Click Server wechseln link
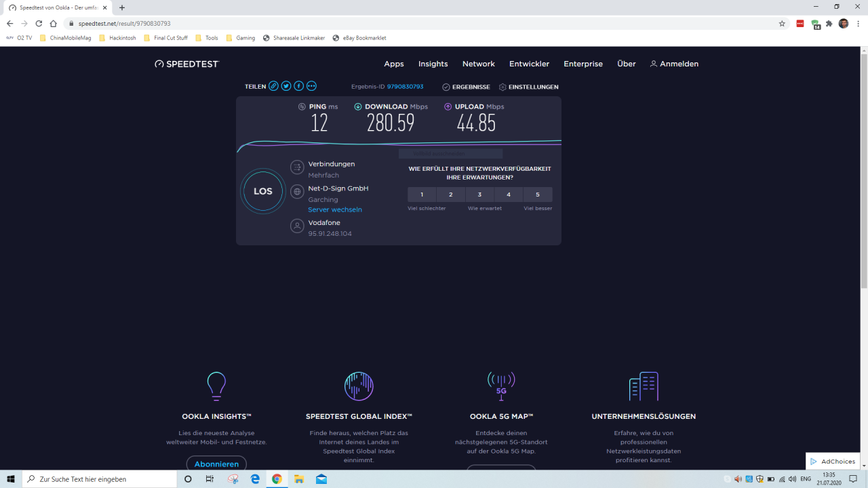The image size is (868, 488). coord(335,209)
